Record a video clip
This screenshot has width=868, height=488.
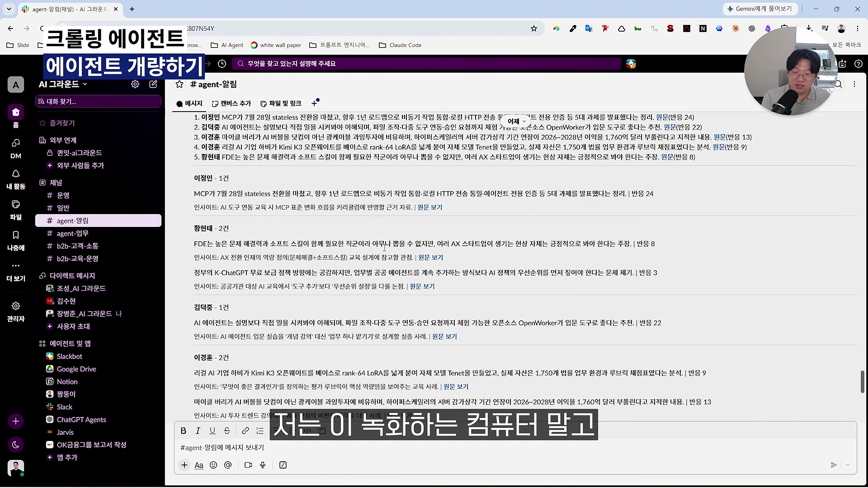[x=248, y=465]
